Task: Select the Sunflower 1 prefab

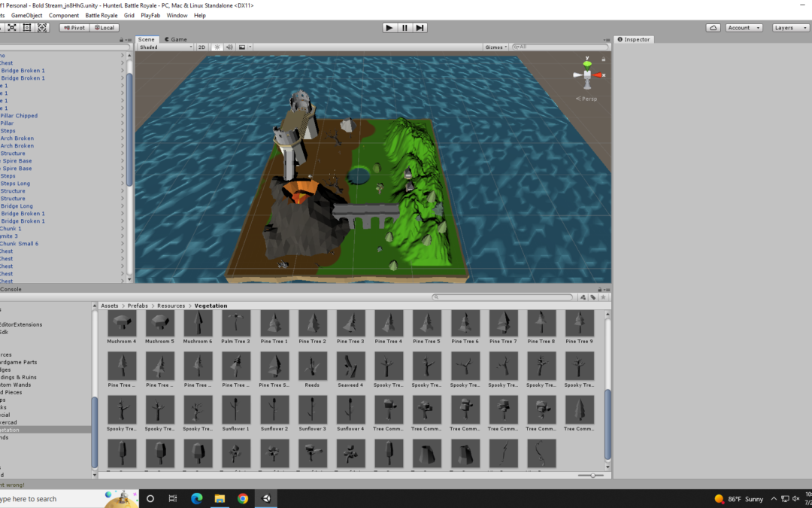Action: [x=236, y=409]
